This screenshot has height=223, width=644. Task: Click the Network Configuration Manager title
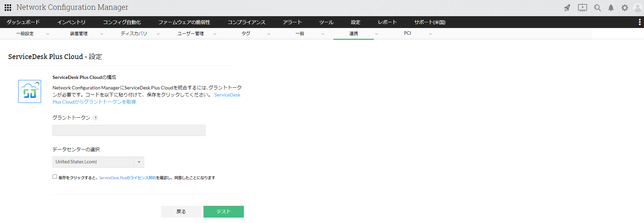point(72,7)
